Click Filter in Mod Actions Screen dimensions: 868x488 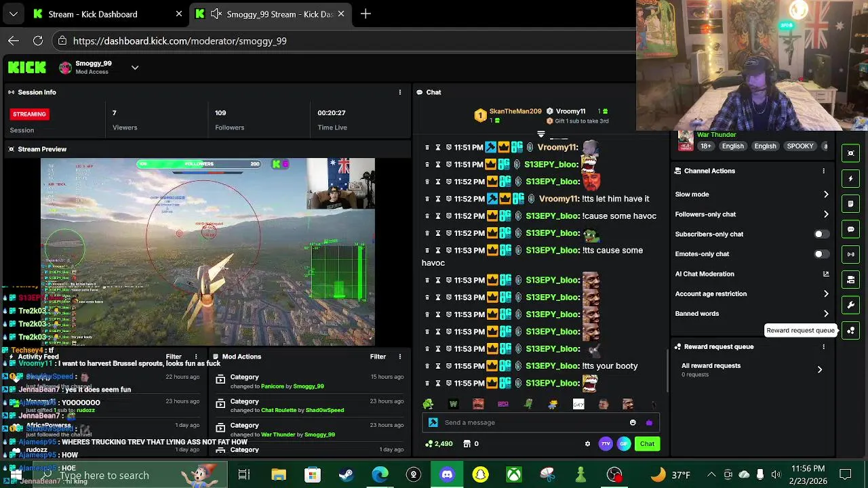(x=378, y=357)
